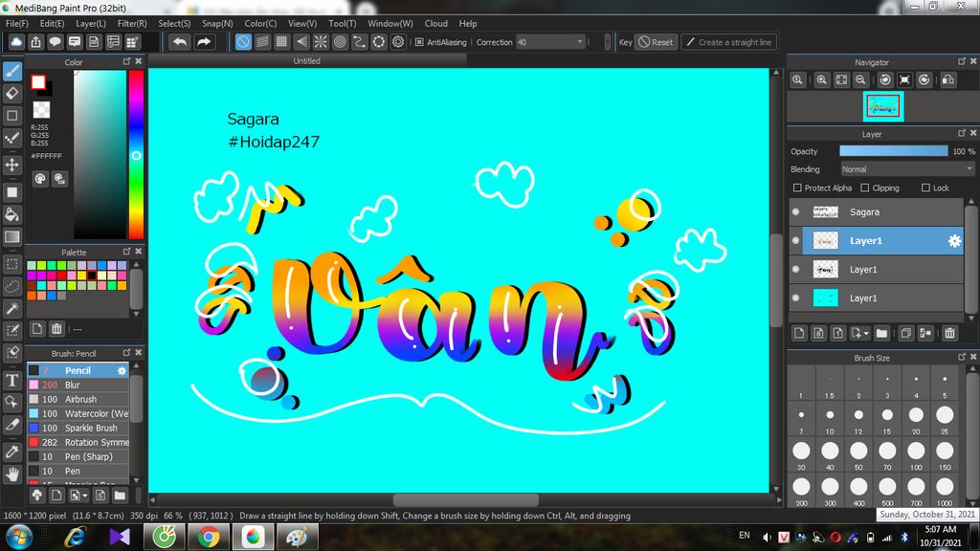Select the Lasso selection tool
The height and width of the screenshot is (551, 980).
(x=11, y=286)
